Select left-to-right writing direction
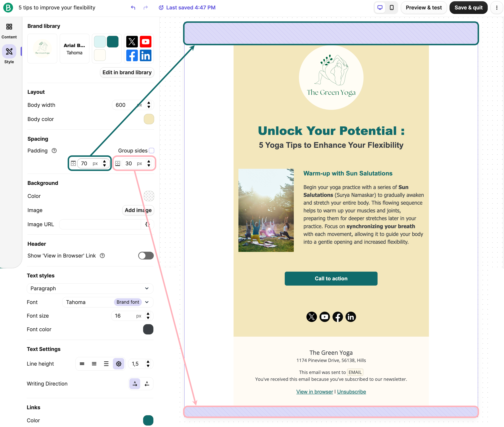504x427 pixels. pyautogui.click(x=135, y=384)
